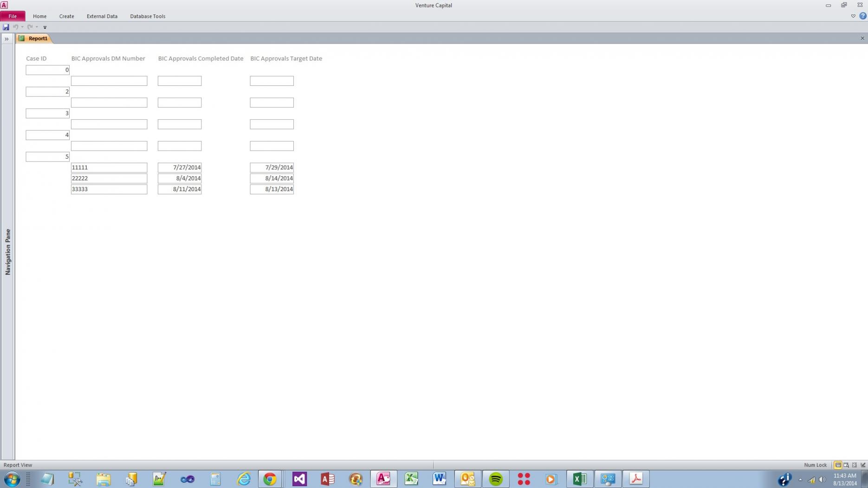The image size is (868, 488).
Task: Open Microsoft Outlook from the taskbar
Action: click(468, 479)
